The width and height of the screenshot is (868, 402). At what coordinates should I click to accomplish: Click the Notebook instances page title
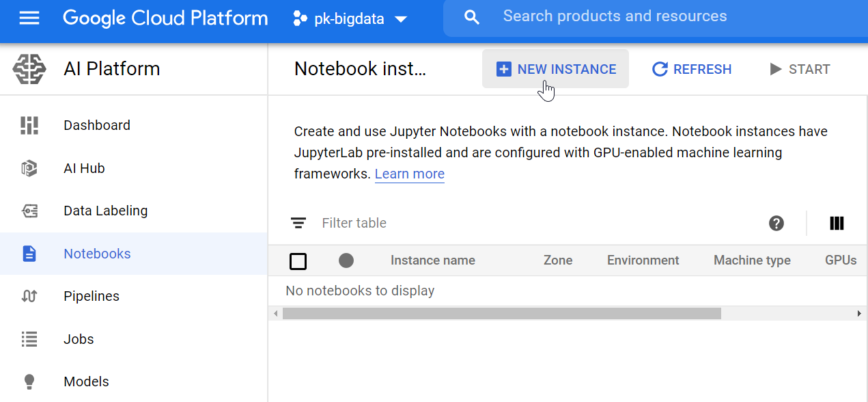coord(360,68)
